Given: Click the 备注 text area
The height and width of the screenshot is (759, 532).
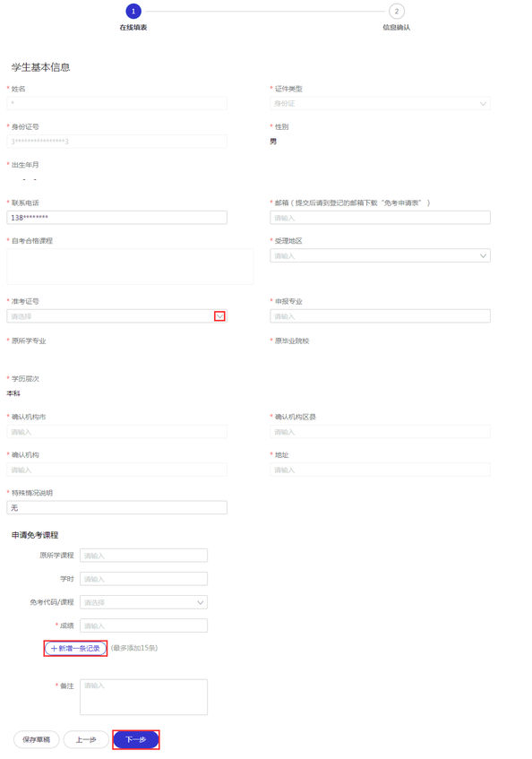Looking at the screenshot, I should [143, 697].
